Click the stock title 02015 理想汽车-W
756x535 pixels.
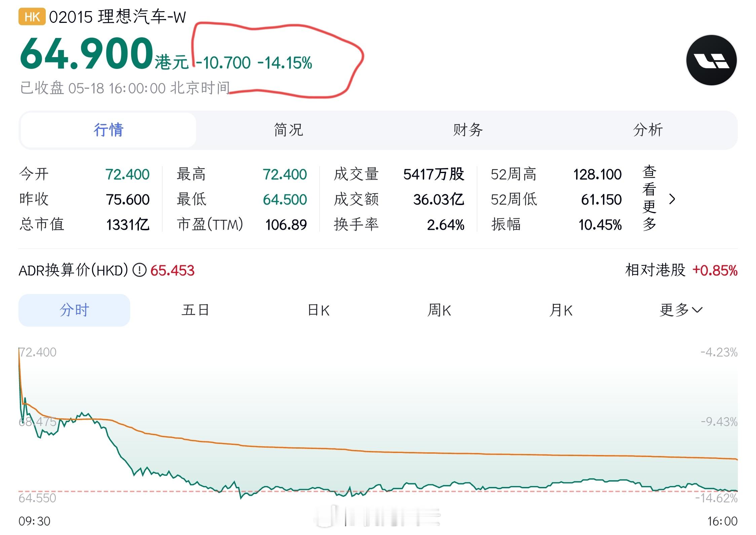click(x=117, y=17)
